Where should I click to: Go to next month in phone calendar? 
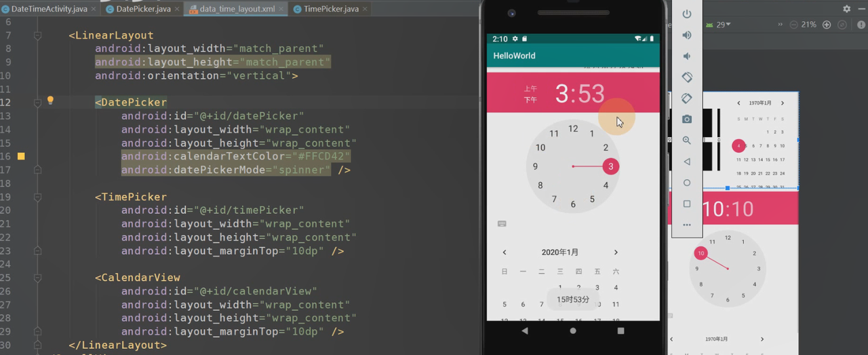pyautogui.click(x=616, y=252)
